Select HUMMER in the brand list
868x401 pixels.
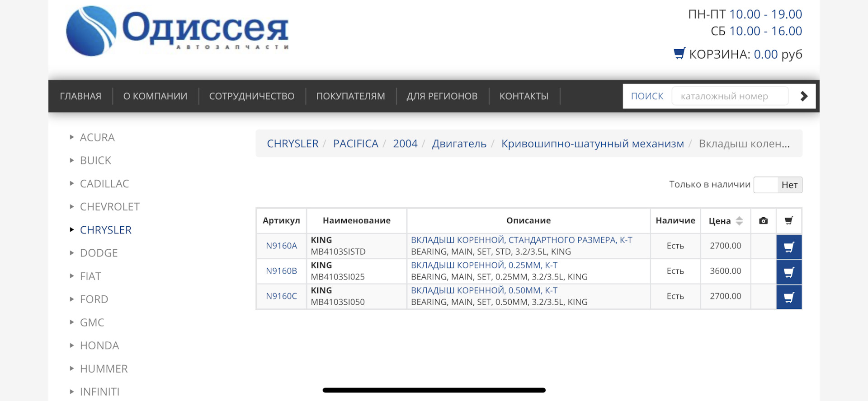104,368
